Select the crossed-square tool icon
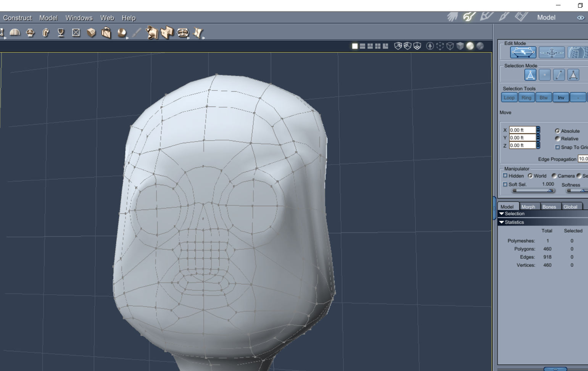Image resolution: width=588 pixels, height=371 pixels. click(76, 33)
